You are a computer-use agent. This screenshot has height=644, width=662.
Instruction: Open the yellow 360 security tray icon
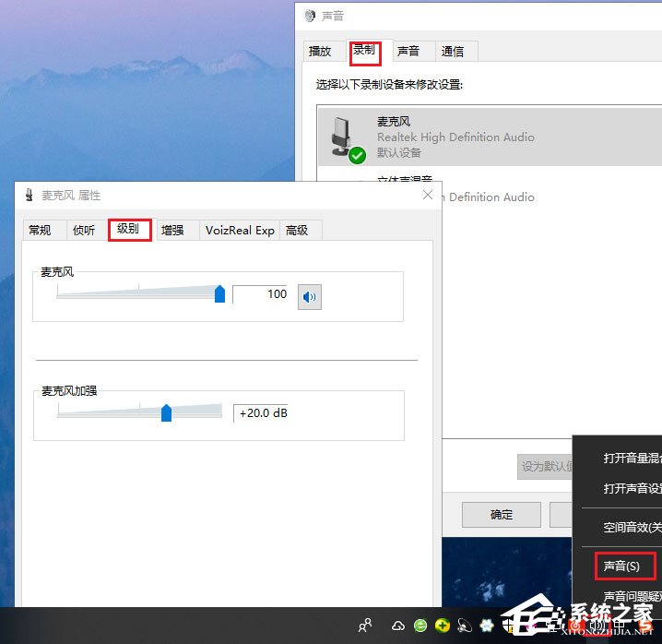point(442,626)
